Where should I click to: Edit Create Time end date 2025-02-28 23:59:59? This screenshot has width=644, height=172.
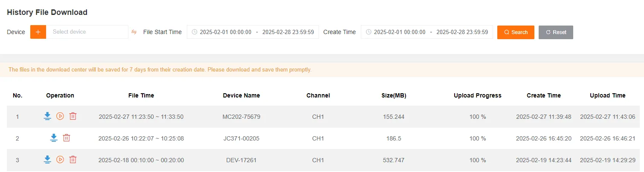[x=462, y=32]
